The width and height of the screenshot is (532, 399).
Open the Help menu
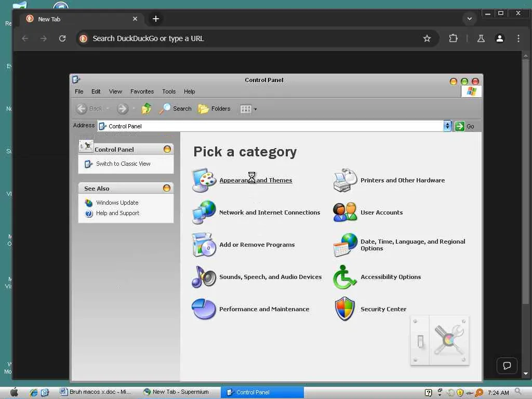(190, 91)
